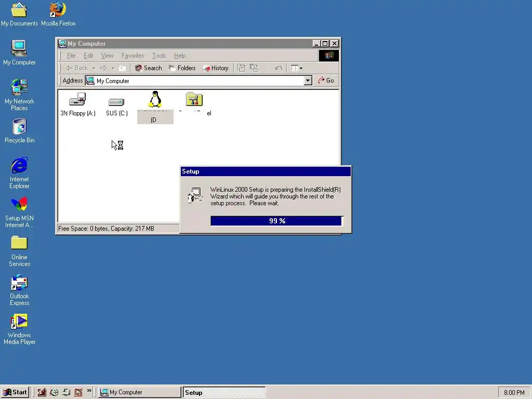Select the Linux penguin (D:) drive

click(155, 107)
